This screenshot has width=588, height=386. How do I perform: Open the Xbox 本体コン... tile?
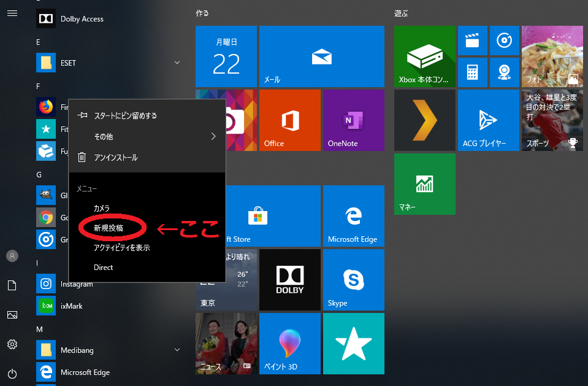point(425,56)
